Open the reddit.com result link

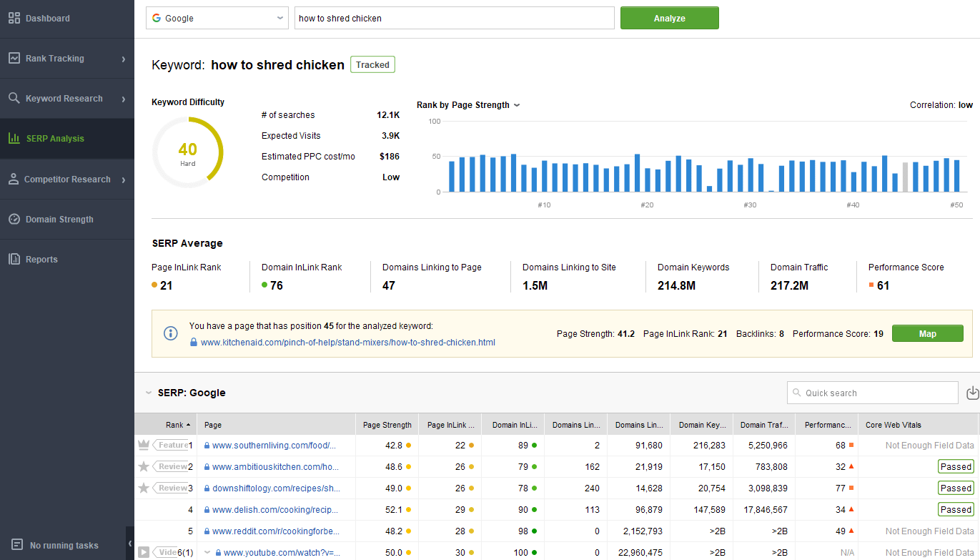276,531
